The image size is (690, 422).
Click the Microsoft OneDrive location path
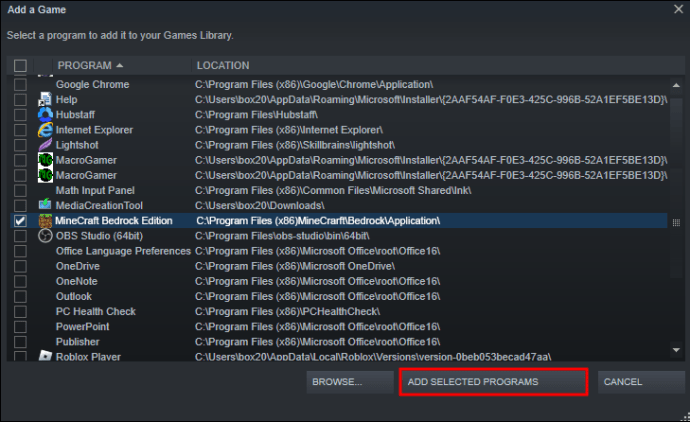click(295, 266)
